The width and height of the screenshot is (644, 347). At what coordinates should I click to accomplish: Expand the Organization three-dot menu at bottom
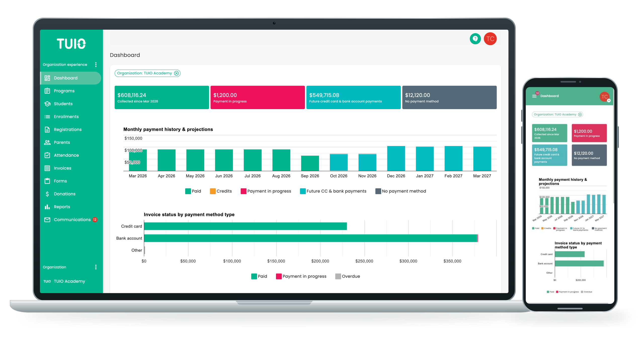coord(96,267)
